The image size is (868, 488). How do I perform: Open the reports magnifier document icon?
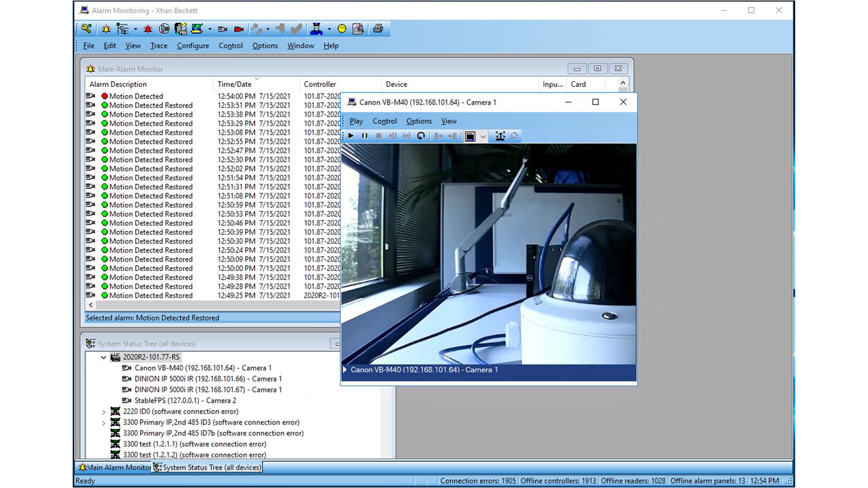click(x=358, y=29)
